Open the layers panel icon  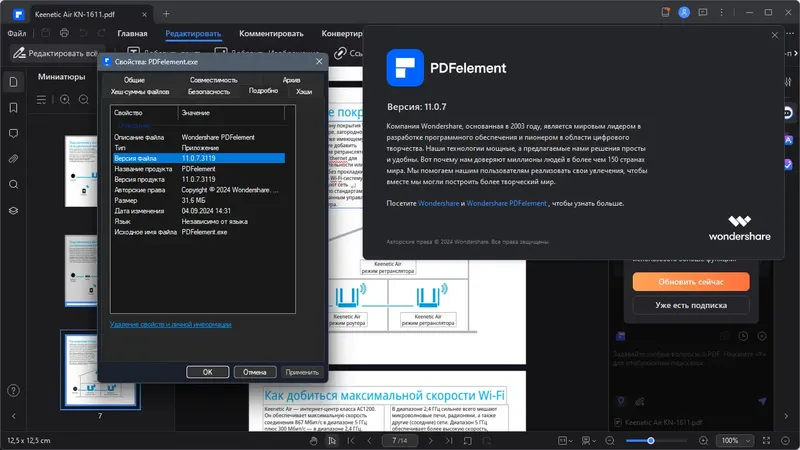point(14,211)
